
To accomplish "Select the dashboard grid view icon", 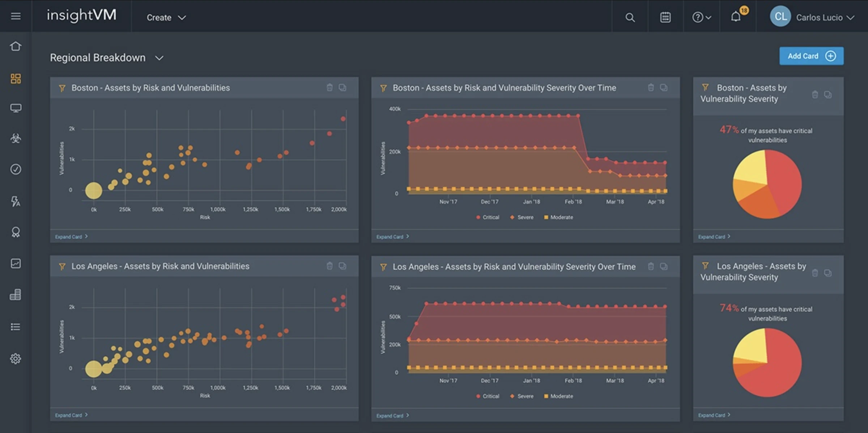I will point(15,78).
